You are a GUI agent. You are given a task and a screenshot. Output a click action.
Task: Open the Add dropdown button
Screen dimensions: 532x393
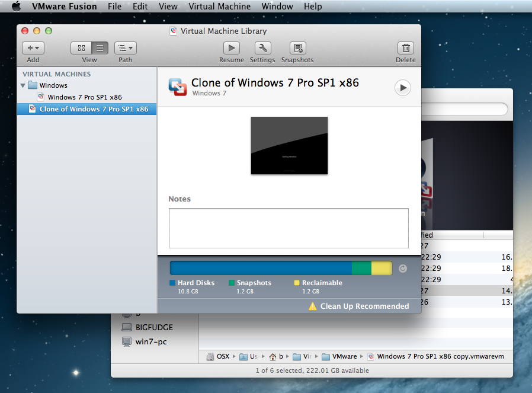(33, 48)
